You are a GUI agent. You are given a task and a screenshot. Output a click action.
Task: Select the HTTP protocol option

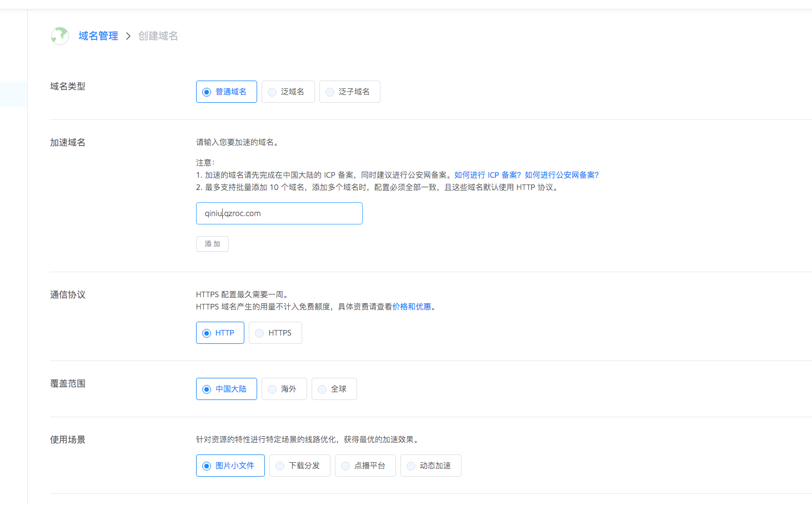(x=220, y=333)
